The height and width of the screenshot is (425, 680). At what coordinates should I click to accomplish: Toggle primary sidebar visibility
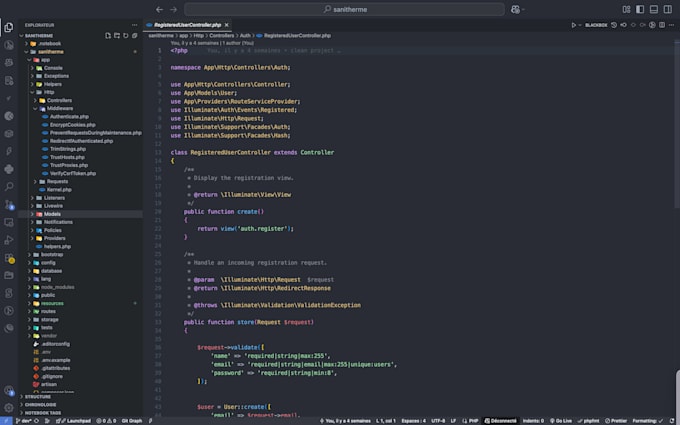(x=640, y=9)
